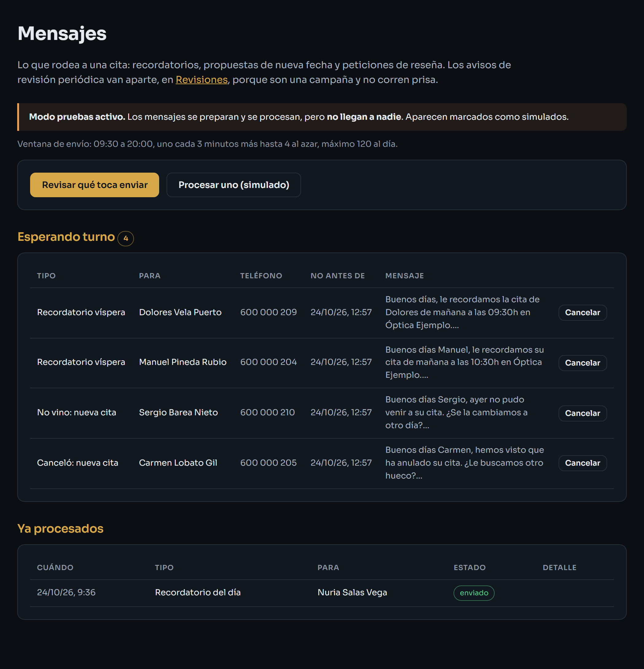Click the 'Esperando turno' heading

tap(66, 237)
